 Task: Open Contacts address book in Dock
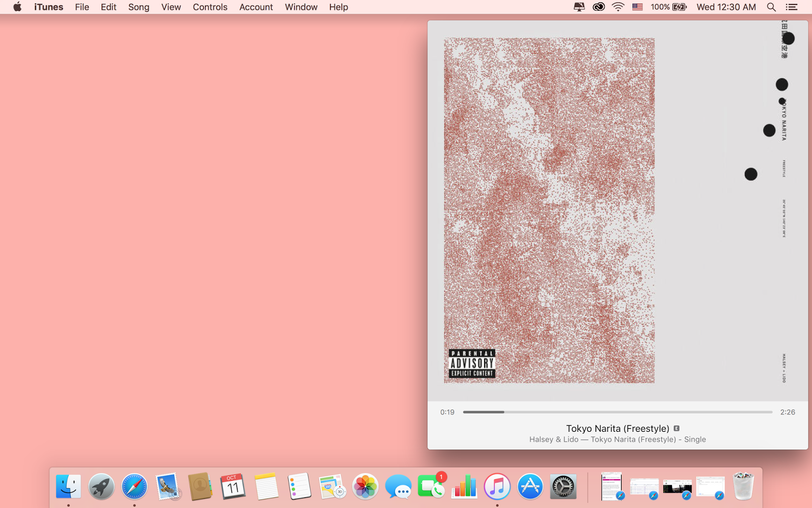point(200,487)
